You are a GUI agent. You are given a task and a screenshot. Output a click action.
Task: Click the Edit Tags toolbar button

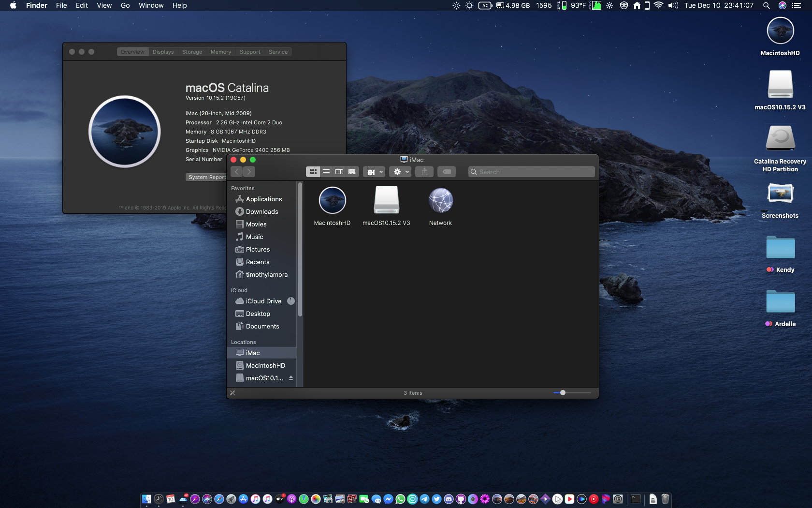(447, 172)
